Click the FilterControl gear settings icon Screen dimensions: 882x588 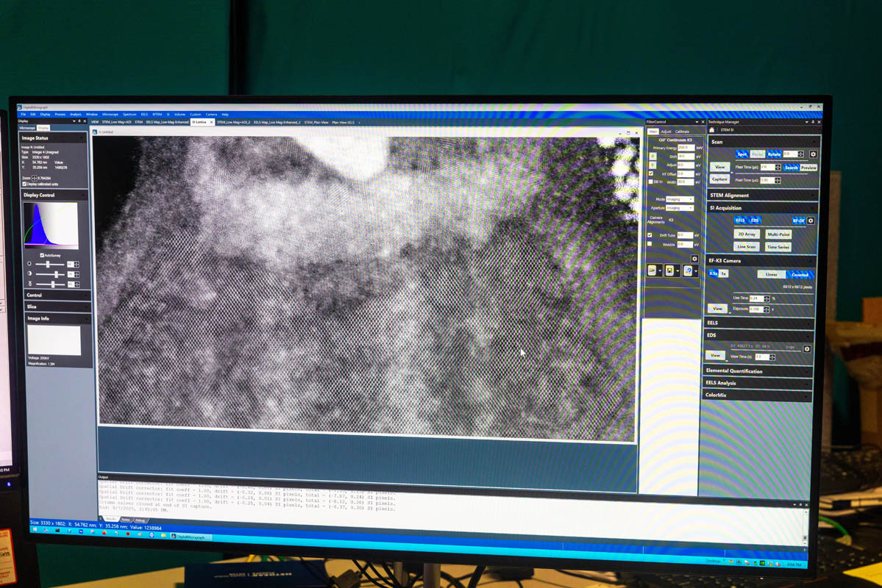[x=694, y=259]
